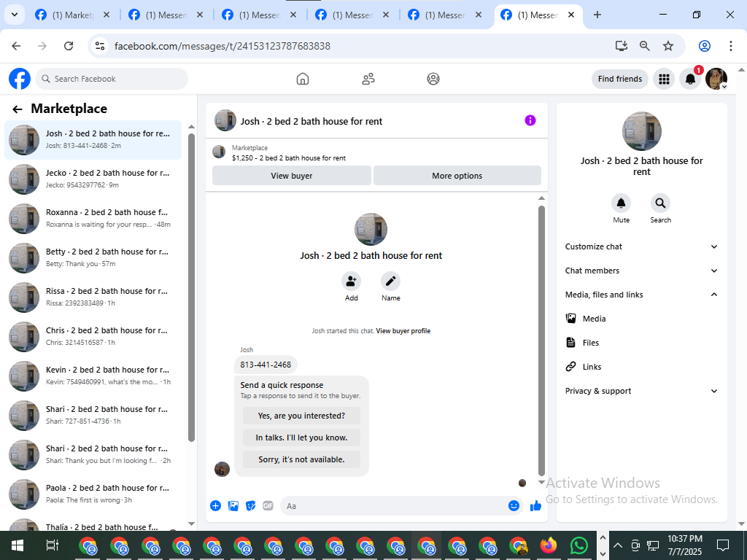
Task: Click the Facebook logo icon
Action: point(20,79)
